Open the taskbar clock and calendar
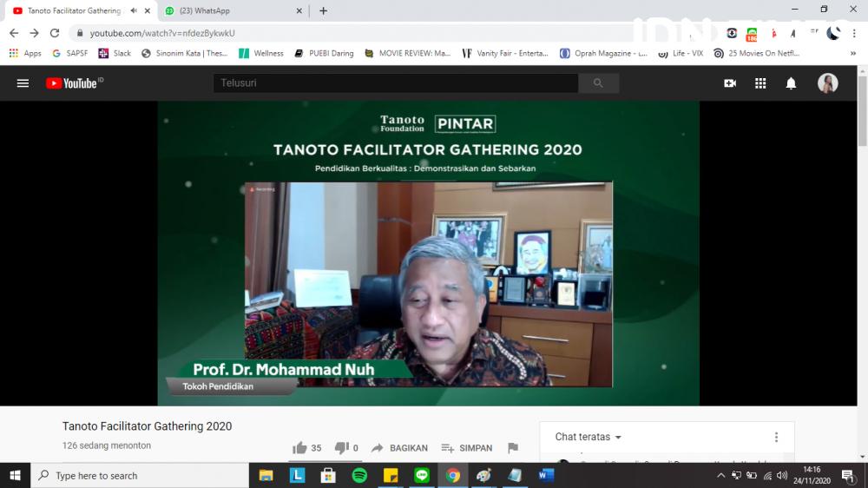Screen dimensions: 868x488 (x=812, y=475)
